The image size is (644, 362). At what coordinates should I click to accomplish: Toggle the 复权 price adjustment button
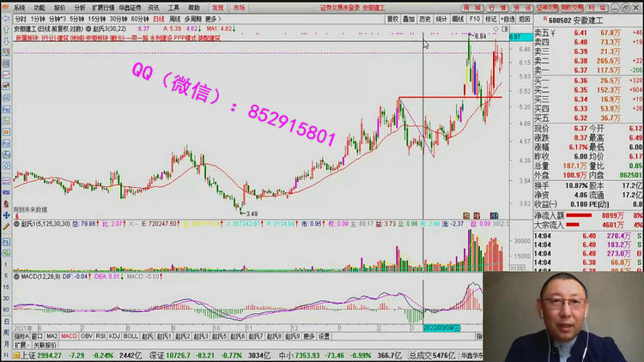pos(392,18)
